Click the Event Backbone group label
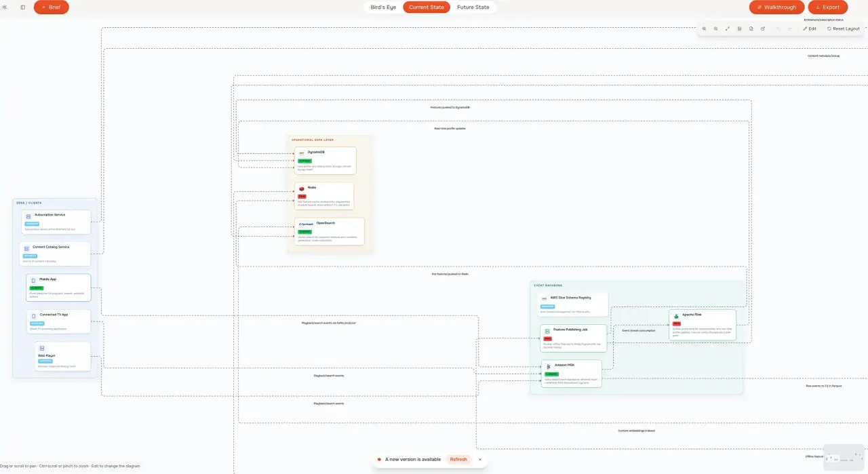This screenshot has height=474, width=868. pos(548,285)
